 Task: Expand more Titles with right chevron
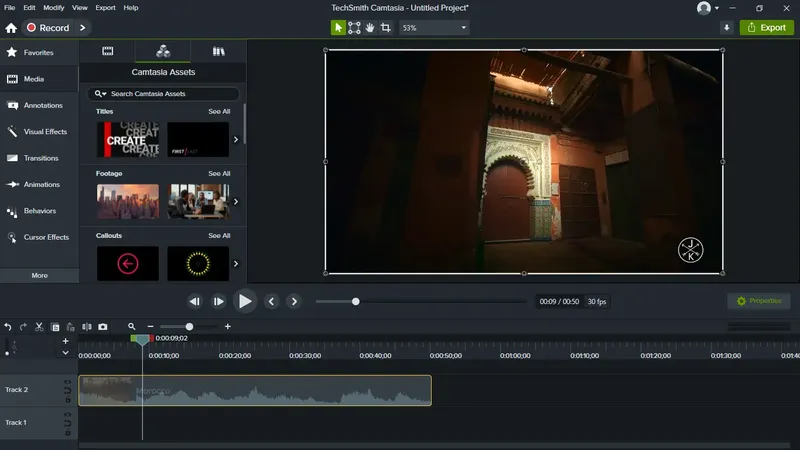click(236, 139)
